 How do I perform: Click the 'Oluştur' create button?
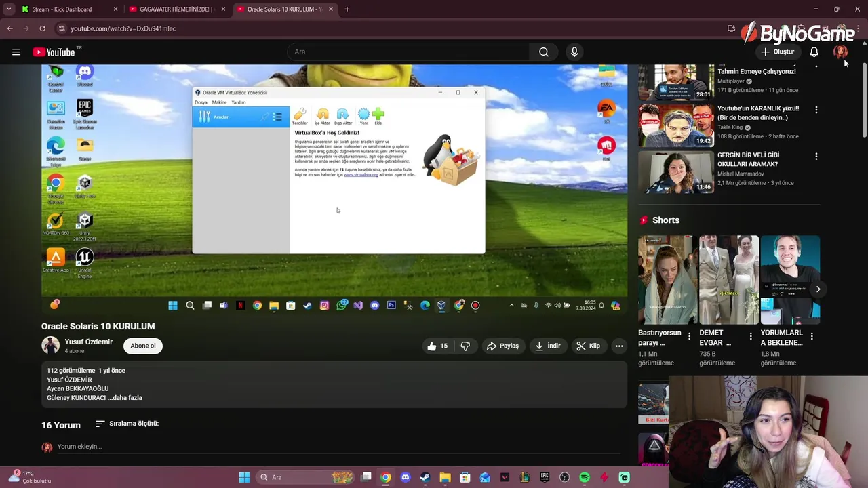(x=778, y=52)
